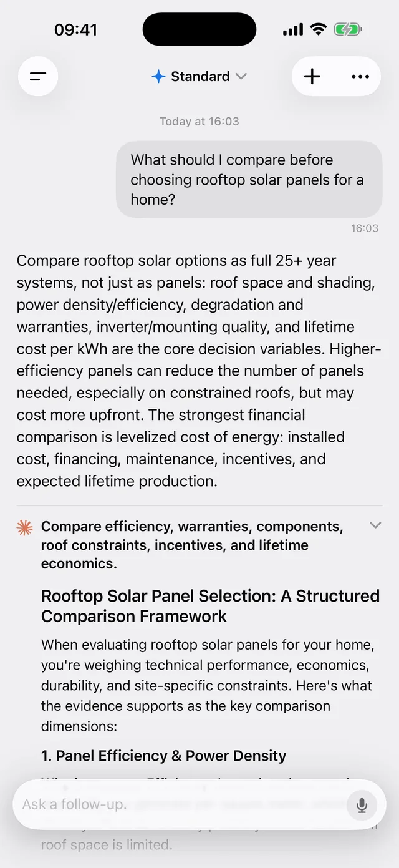Select the user question message bubble
Image resolution: width=399 pixels, height=868 pixels.
pyautogui.click(x=249, y=180)
